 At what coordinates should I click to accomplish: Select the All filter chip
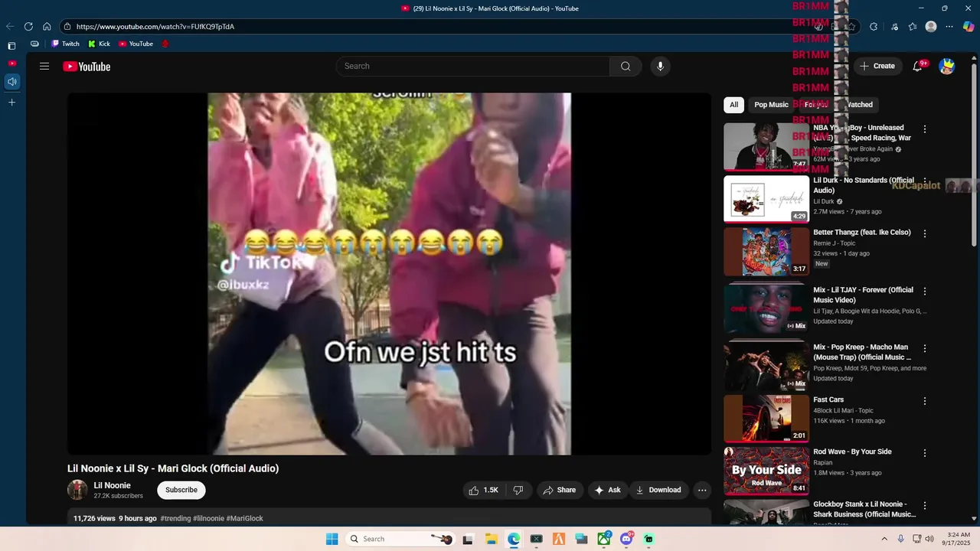733,105
